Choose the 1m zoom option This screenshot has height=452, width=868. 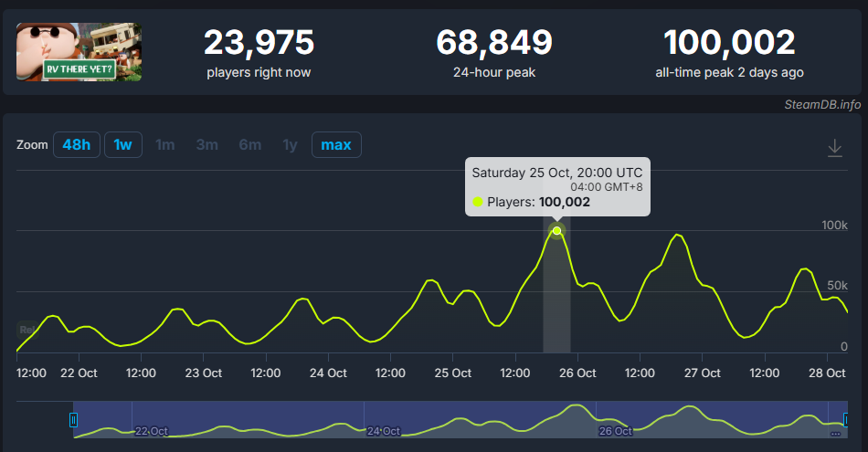[x=165, y=145]
